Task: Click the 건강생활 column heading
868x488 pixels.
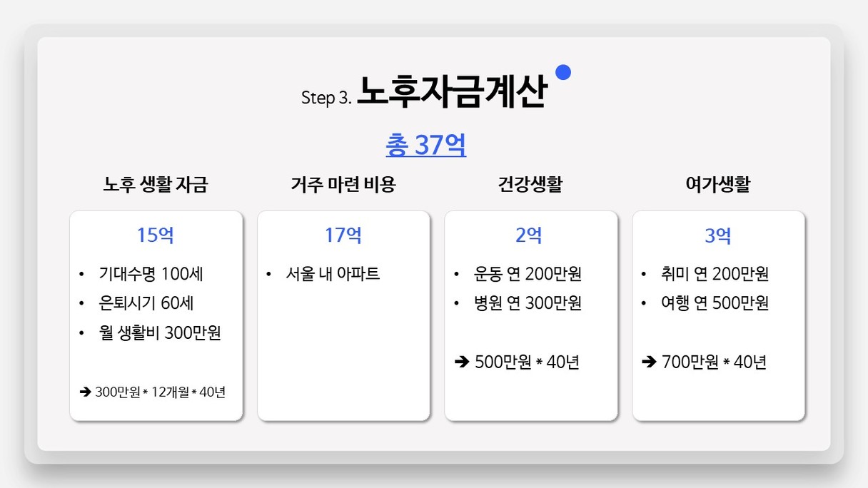Action: pos(530,185)
